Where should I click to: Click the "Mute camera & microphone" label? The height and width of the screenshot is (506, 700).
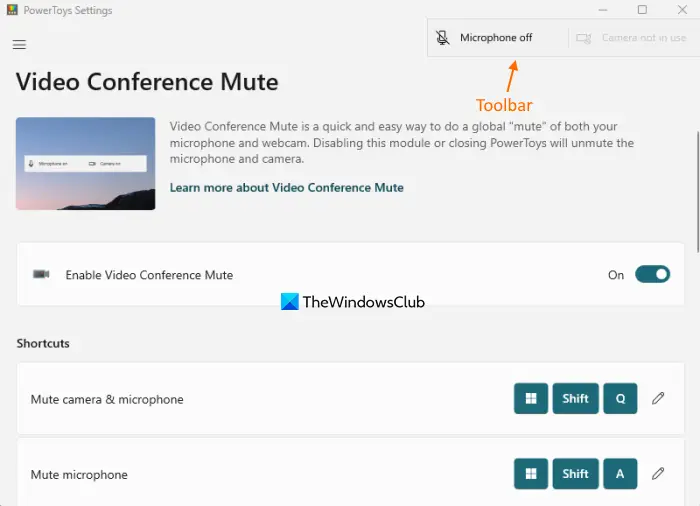pos(107,399)
